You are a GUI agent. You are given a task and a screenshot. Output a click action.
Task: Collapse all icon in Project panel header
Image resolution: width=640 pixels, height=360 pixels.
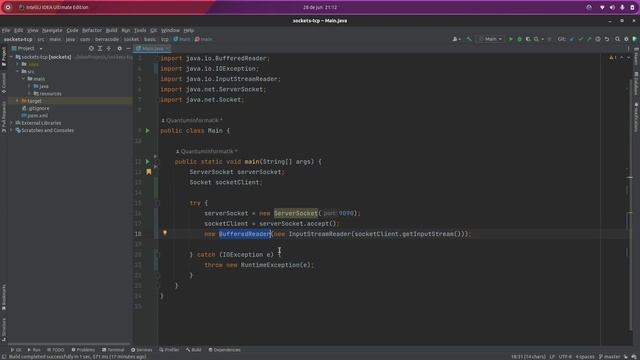pyautogui.click(x=109, y=49)
